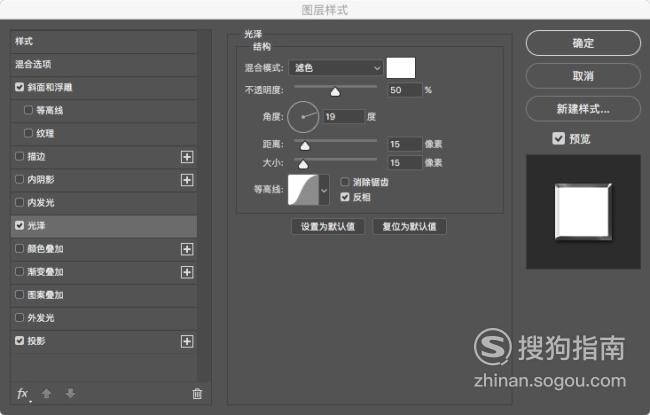This screenshot has width=650, height=415.
Task: Click the styles list vertical scrollbar
Action: (x=204, y=205)
